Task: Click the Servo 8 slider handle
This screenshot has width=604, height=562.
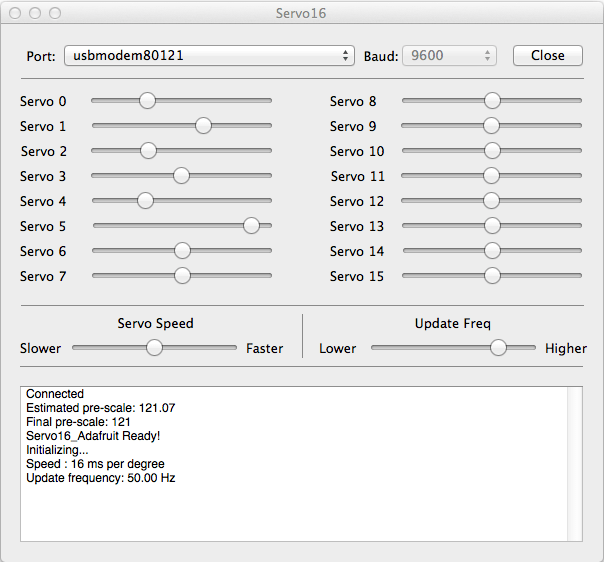Action: tap(492, 100)
